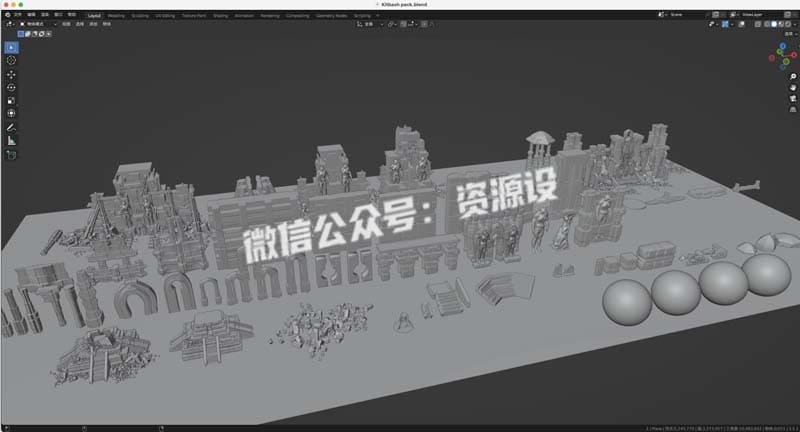Open the editor type dropdown

tap(10, 24)
